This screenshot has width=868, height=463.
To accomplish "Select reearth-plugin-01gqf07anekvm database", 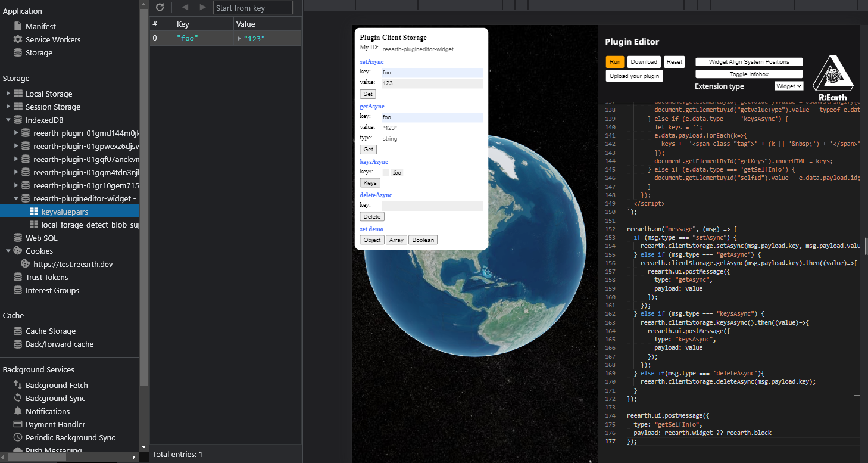I will 86,159.
